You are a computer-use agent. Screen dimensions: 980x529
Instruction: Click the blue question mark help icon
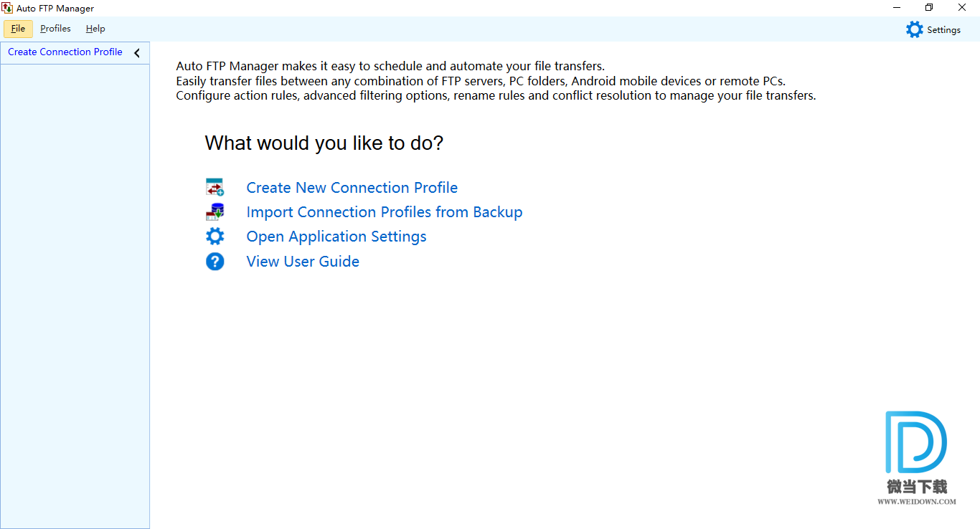215,262
